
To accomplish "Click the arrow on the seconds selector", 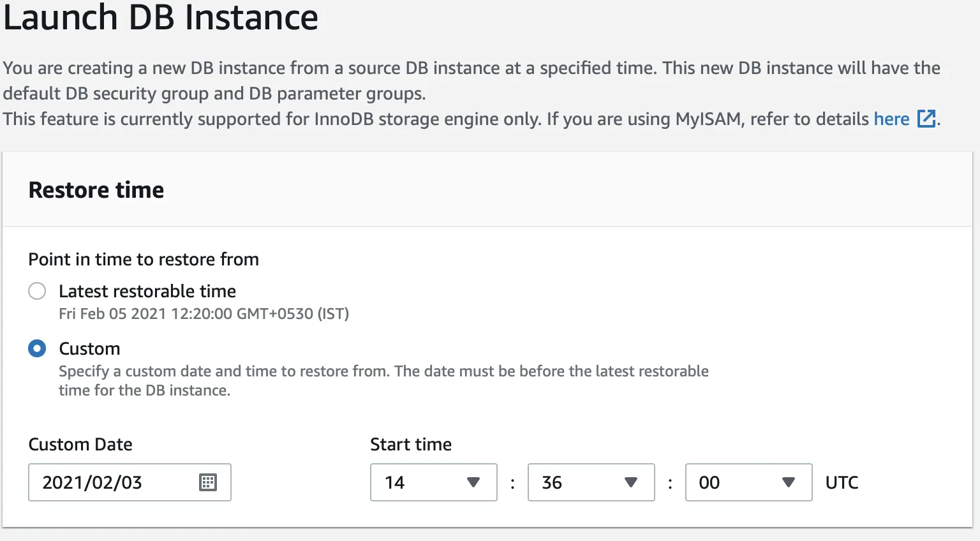I will (789, 482).
